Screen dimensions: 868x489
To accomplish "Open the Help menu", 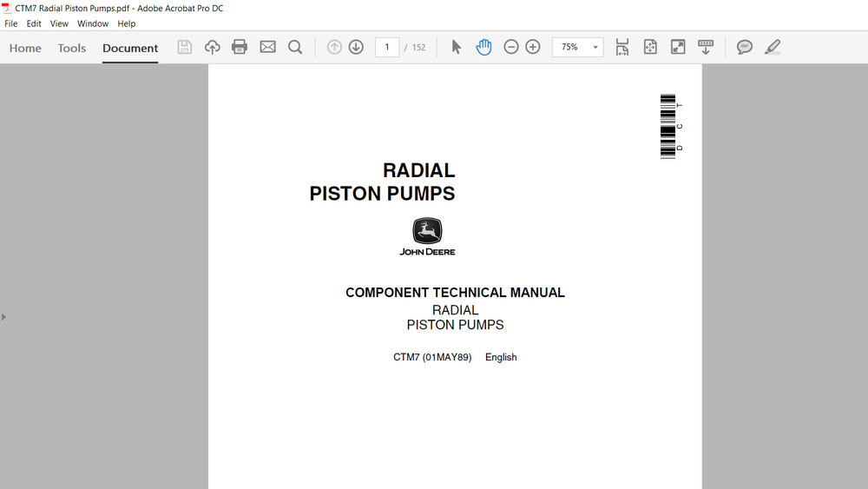I will click(x=126, y=23).
